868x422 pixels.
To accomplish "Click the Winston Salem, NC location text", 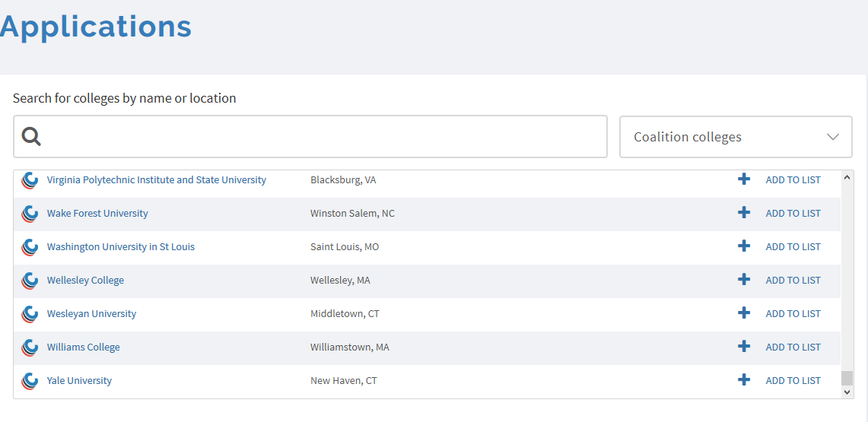I will pos(353,214).
